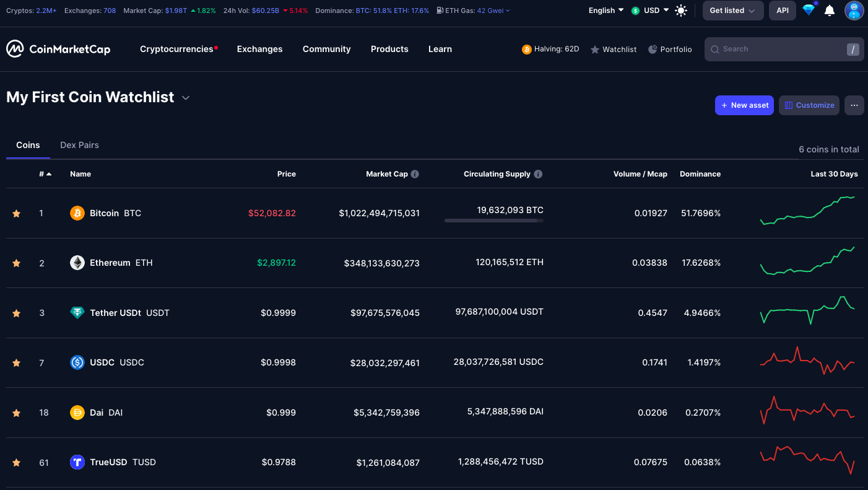Image resolution: width=868 pixels, height=490 pixels.
Task: Click the New asset button
Action: click(x=744, y=105)
